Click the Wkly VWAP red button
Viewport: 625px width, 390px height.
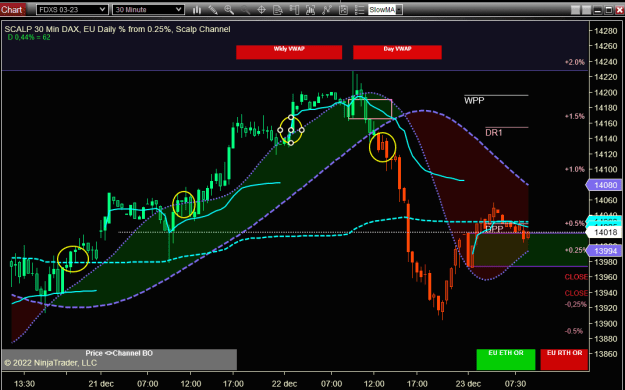[289, 52]
